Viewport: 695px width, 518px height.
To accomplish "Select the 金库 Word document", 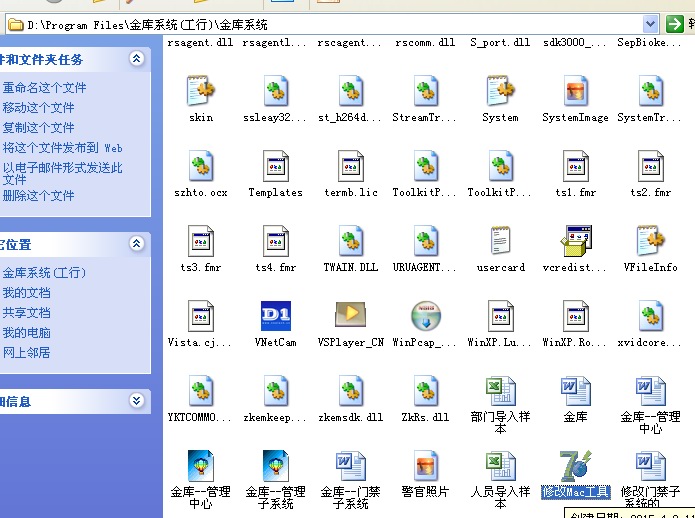I will click(575, 391).
